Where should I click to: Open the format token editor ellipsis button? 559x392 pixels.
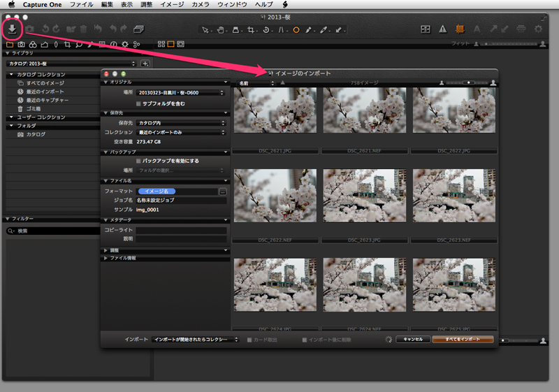pos(223,191)
